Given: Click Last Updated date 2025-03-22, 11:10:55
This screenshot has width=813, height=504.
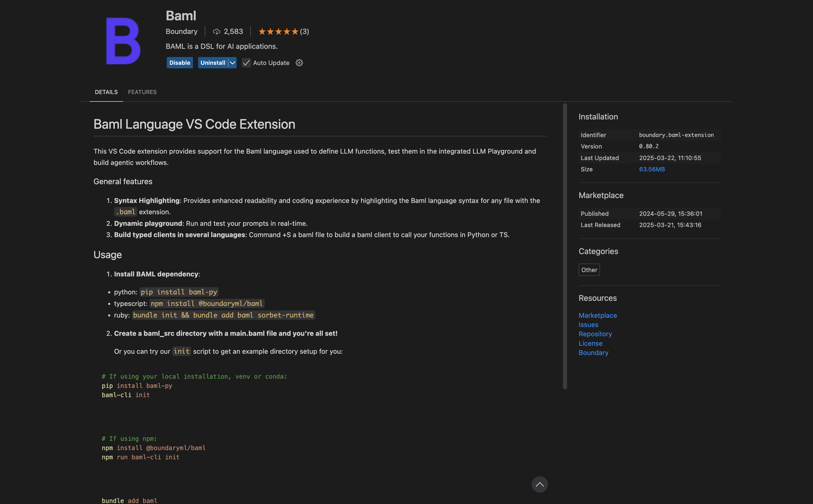Looking at the screenshot, I should (x=670, y=158).
